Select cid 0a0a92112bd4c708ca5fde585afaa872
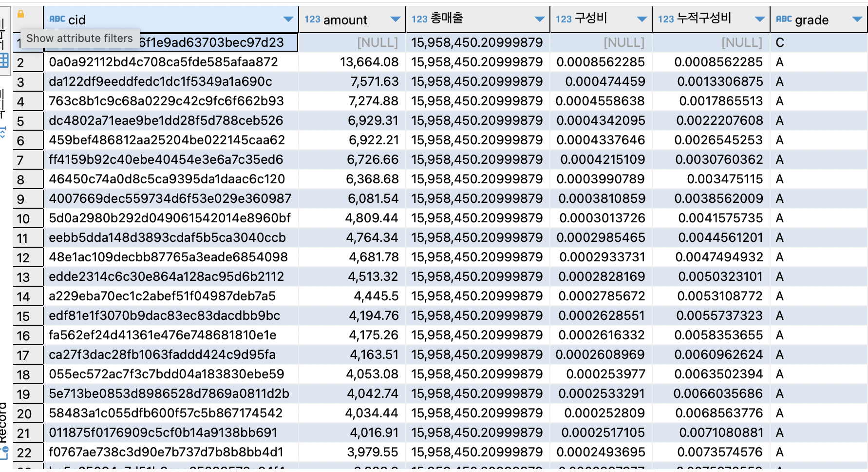Screen dimensions: 868x472 click(x=171, y=62)
